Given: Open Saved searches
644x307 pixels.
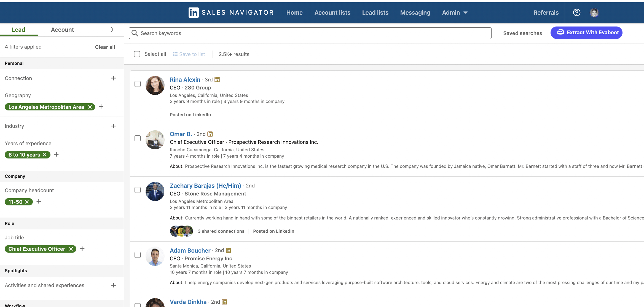Looking at the screenshot, I should click(x=522, y=33).
